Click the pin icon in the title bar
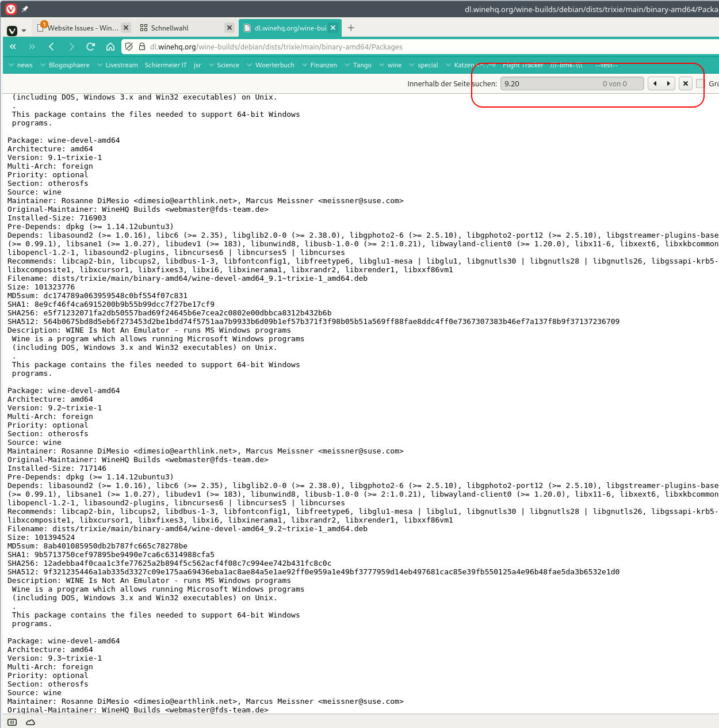This screenshot has height=728, width=719. point(25,9)
